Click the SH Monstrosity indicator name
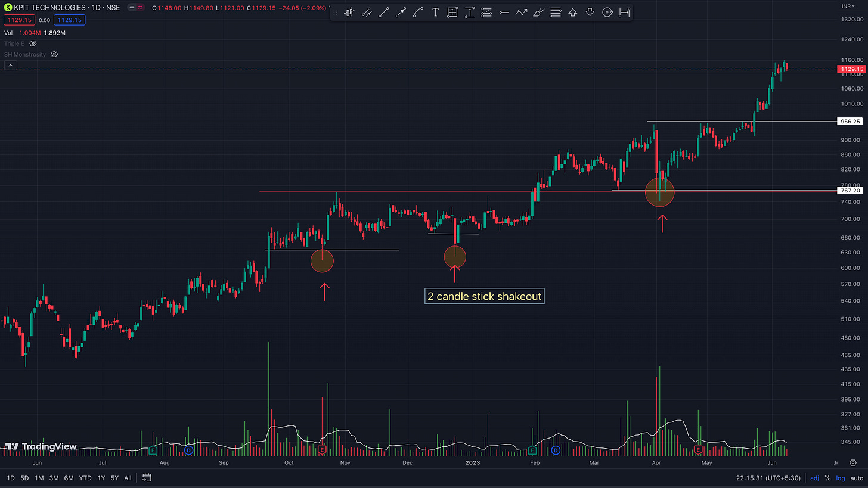Image resolution: width=868 pixels, height=488 pixels. [x=25, y=54]
